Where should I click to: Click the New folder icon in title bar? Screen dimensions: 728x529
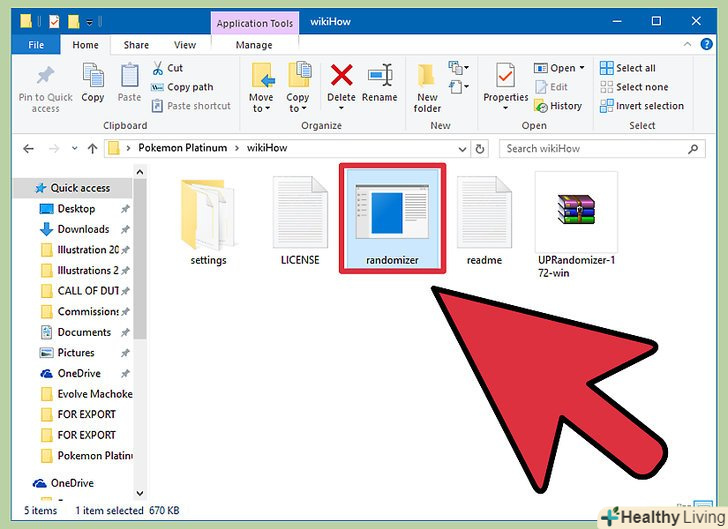pos(73,21)
